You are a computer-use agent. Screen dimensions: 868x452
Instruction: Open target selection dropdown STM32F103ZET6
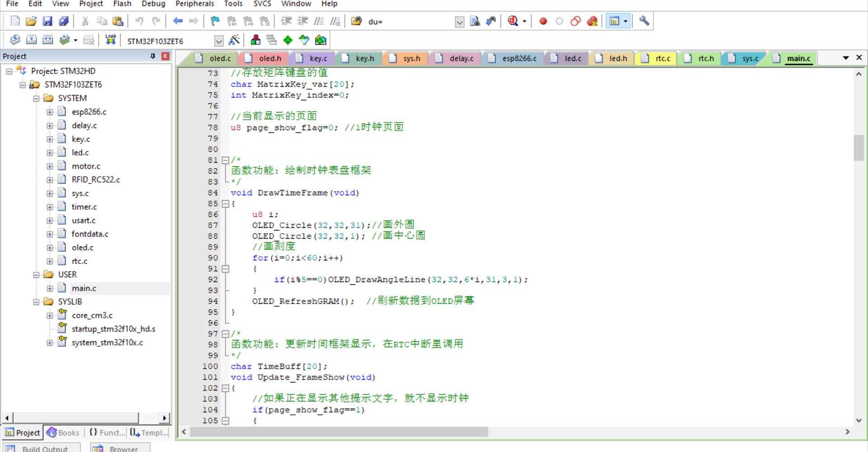[x=219, y=41]
